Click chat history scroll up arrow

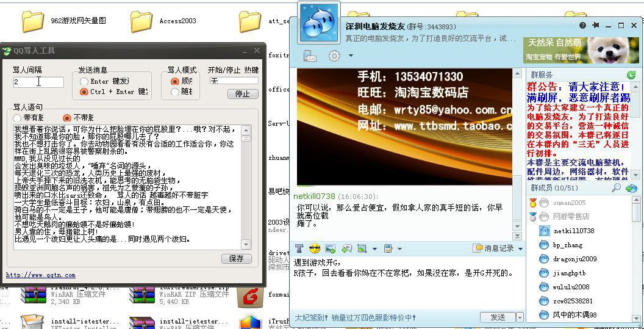[x=518, y=74]
